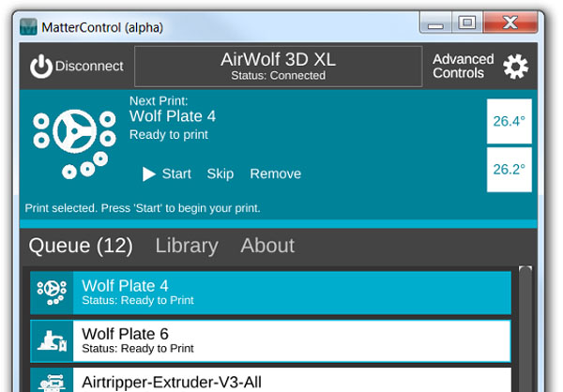563x392 pixels.
Task: Click the Advanced Controls label
Action: pyautogui.click(x=464, y=66)
